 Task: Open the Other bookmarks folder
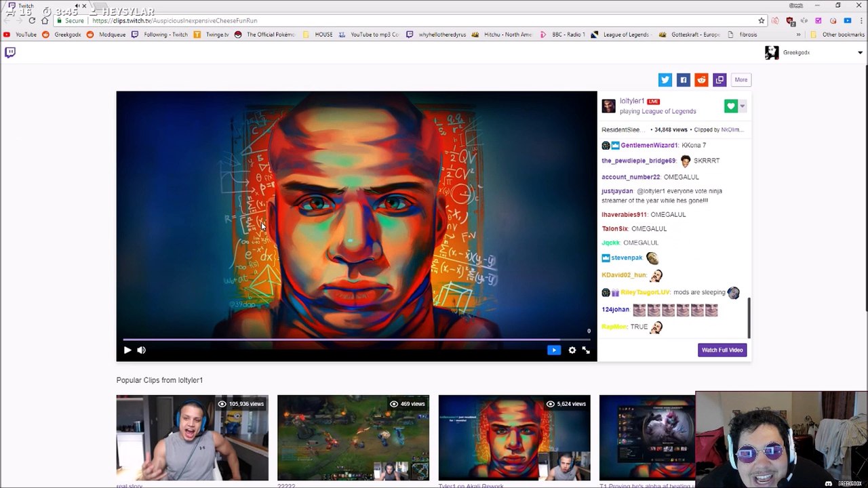tap(837, 35)
